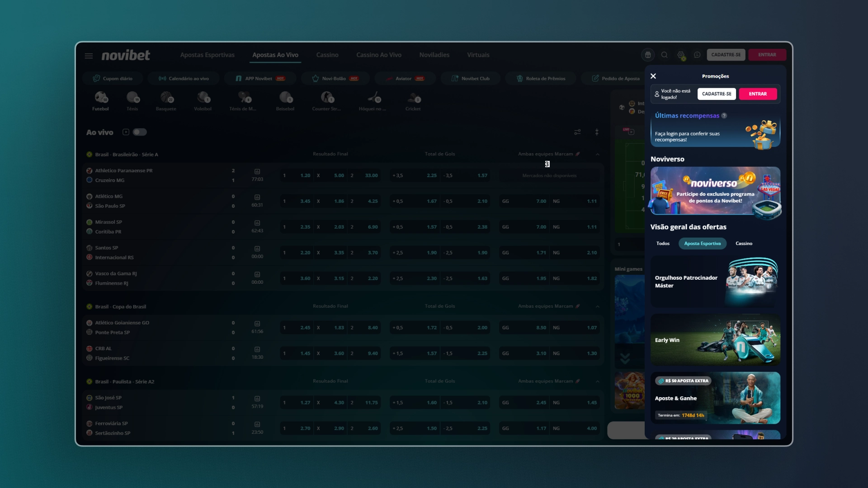868x488 pixels.
Task: Expand the Mini games double-chevron
Action: (x=625, y=359)
